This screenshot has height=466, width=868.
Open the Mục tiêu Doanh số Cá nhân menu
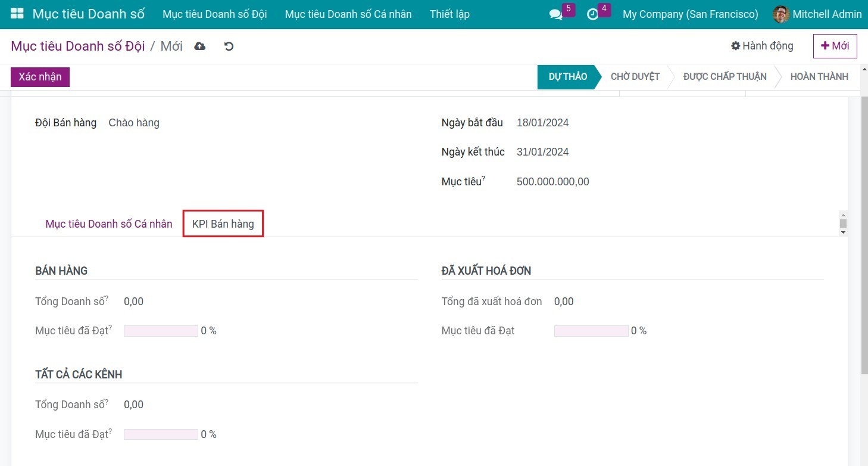(348, 14)
